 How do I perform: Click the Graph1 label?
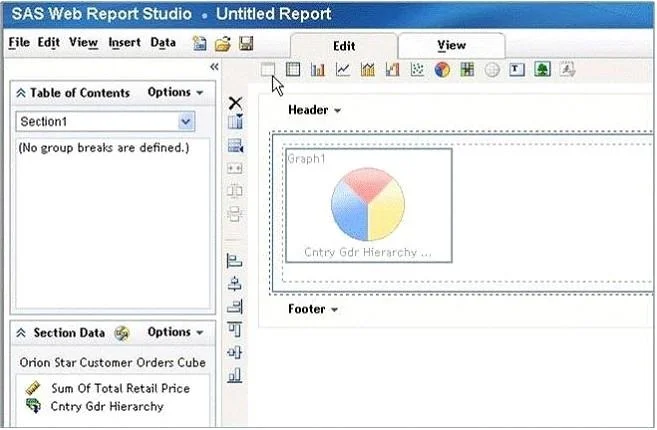[306, 159]
